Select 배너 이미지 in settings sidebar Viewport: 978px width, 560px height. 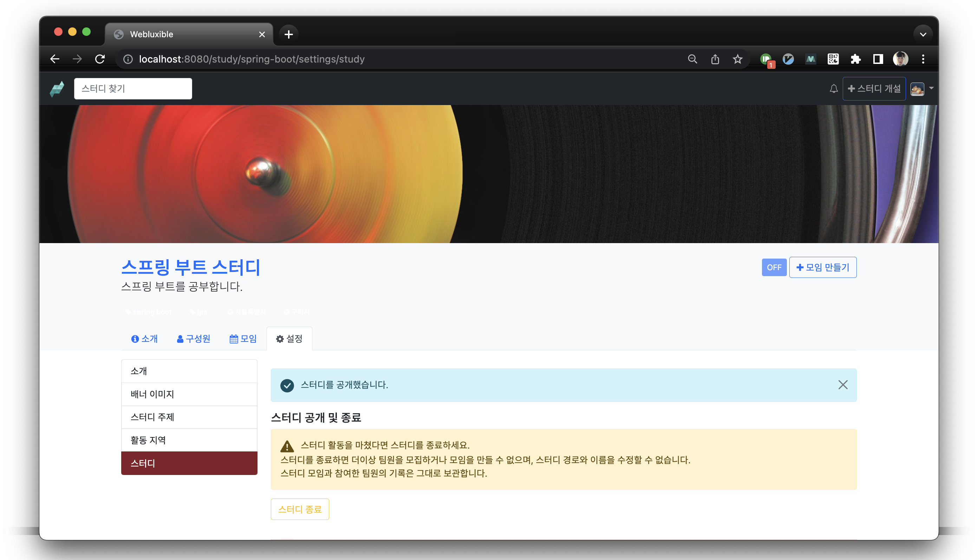click(x=189, y=394)
